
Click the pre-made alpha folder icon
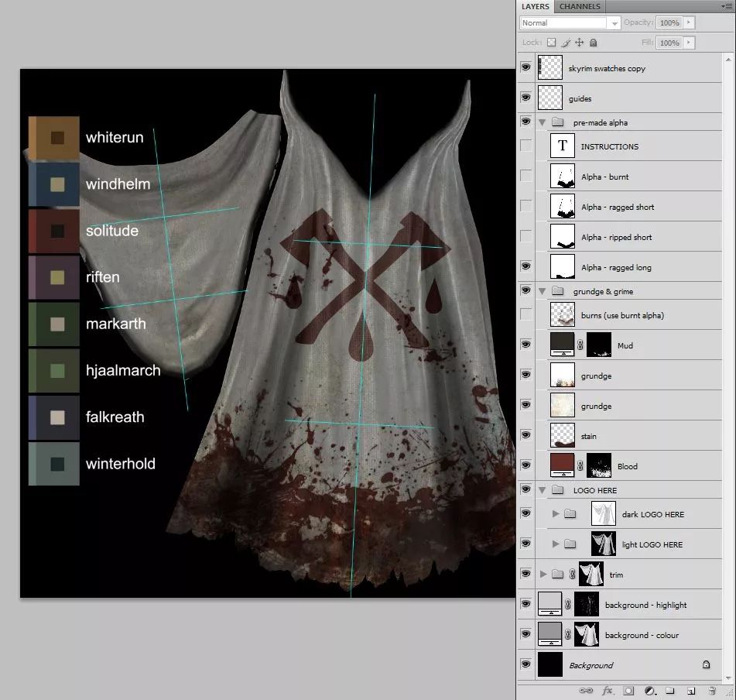tap(558, 122)
